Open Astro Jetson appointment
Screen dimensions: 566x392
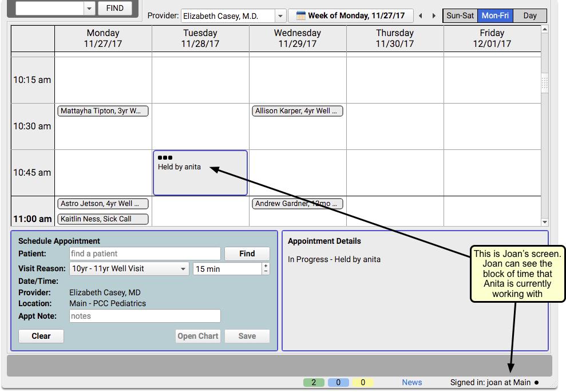(x=103, y=204)
